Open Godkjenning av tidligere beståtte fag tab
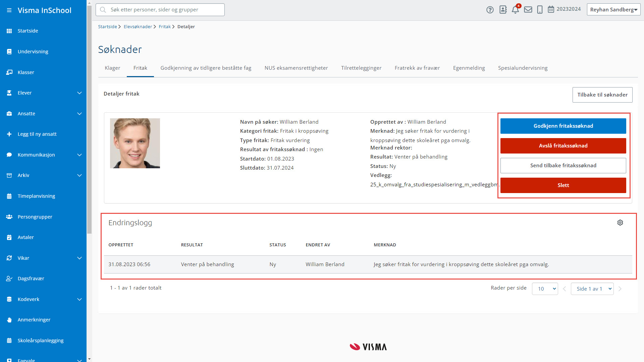 pyautogui.click(x=206, y=68)
